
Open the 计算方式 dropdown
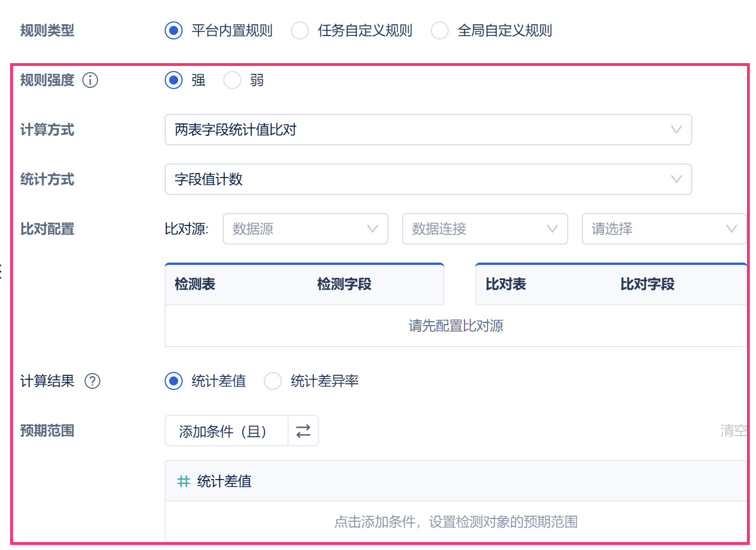tap(428, 130)
